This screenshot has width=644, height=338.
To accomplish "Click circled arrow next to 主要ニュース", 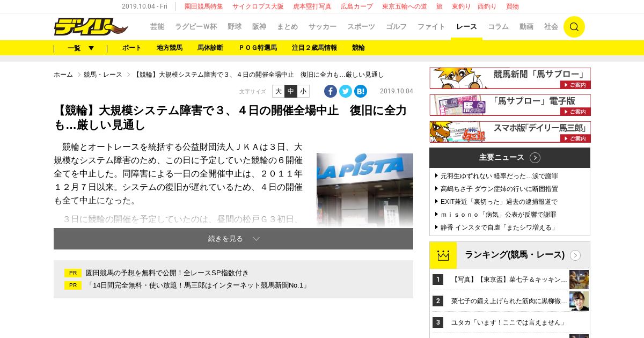I will click(535, 158).
